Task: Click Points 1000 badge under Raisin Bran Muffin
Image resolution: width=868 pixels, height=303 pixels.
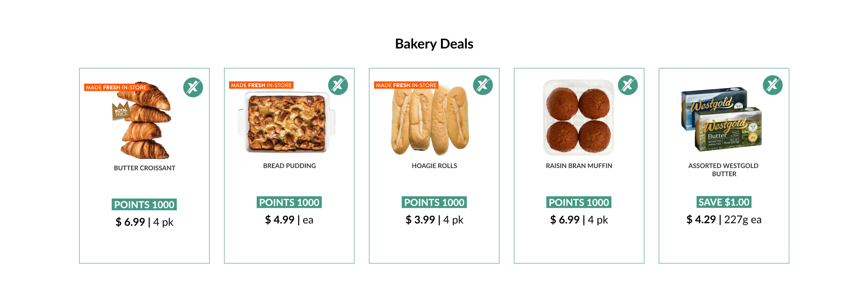Action: pyautogui.click(x=579, y=202)
